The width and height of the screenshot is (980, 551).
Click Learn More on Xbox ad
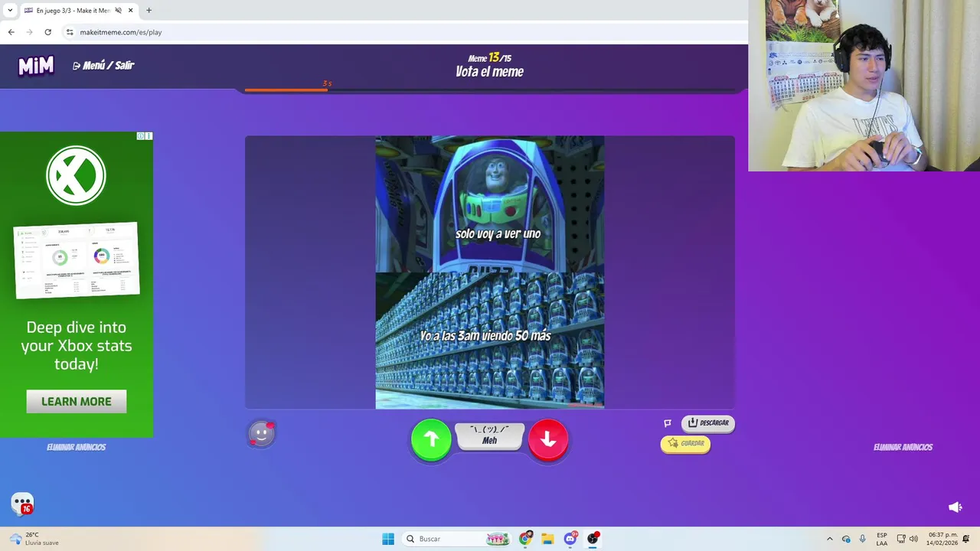tap(77, 402)
